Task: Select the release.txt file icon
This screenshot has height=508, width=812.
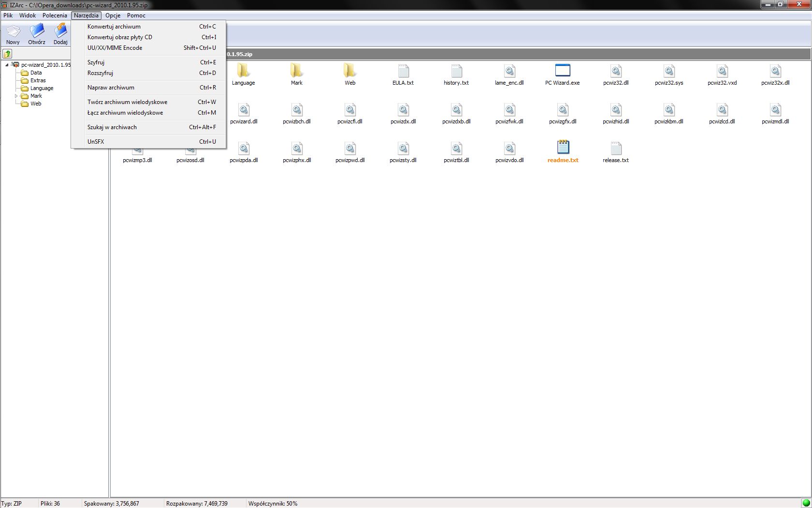Action: [616, 148]
